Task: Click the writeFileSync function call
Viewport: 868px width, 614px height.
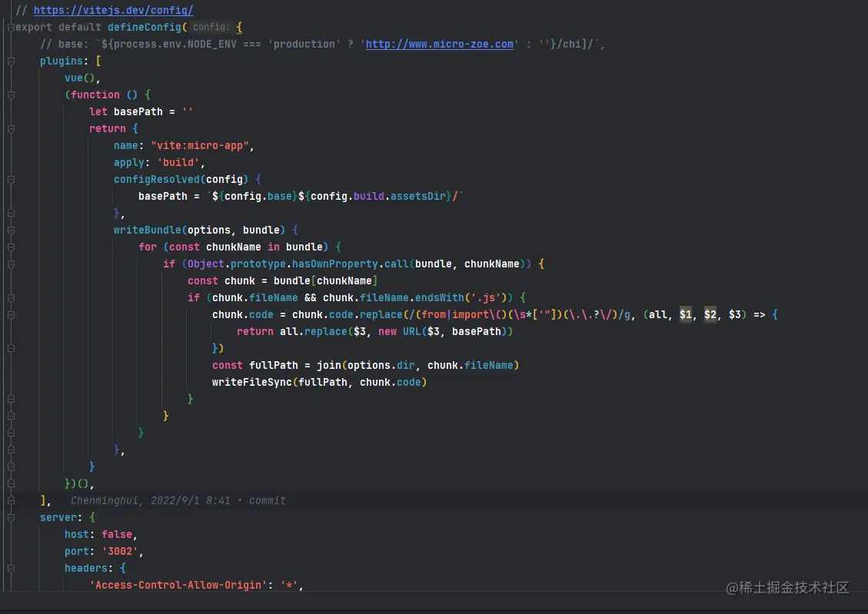Action: point(252,382)
